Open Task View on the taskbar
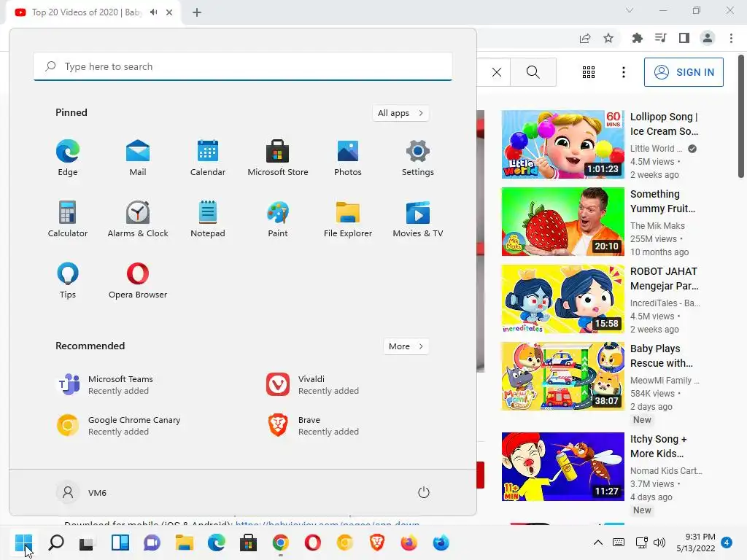Image resolution: width=747 pixels, height=560 pixels. point(87,542)
